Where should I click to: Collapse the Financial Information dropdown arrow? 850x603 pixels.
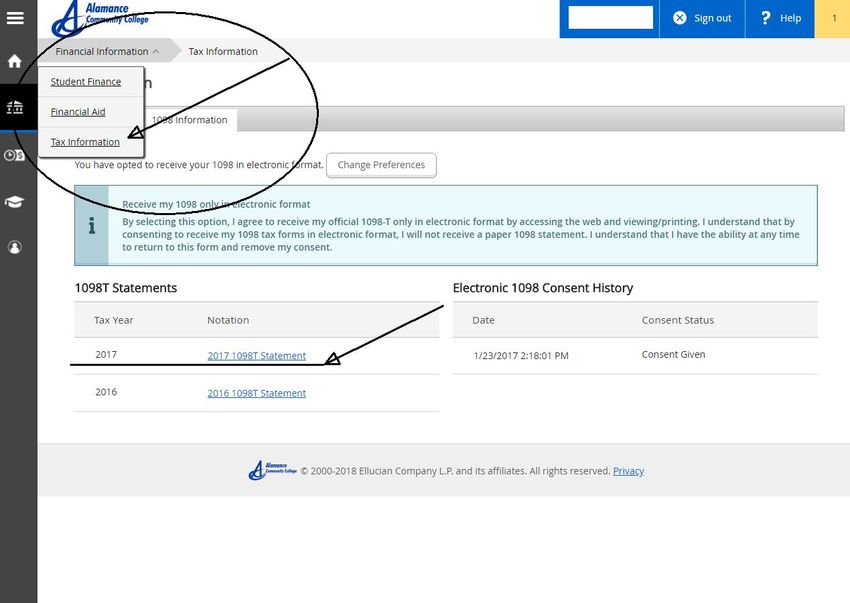coord(156,52)
